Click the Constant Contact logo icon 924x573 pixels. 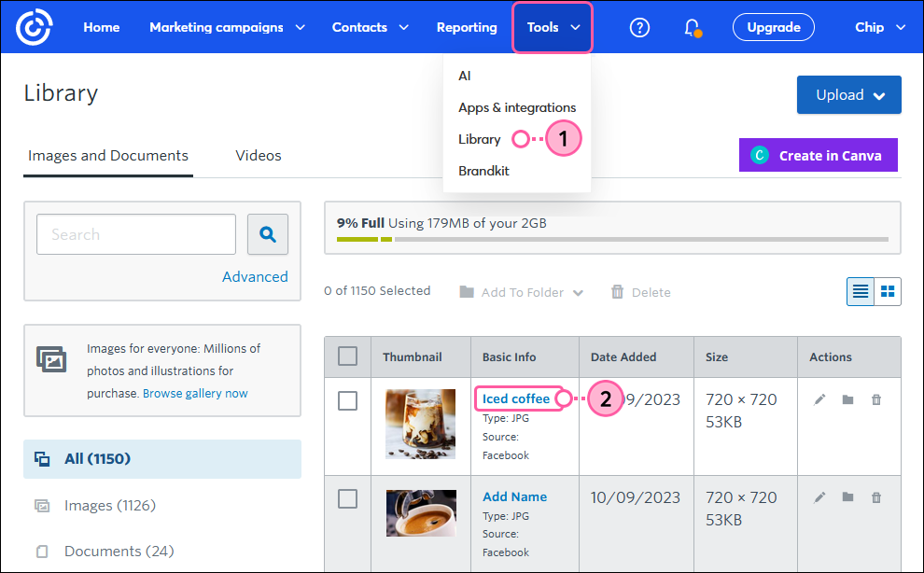34,27
